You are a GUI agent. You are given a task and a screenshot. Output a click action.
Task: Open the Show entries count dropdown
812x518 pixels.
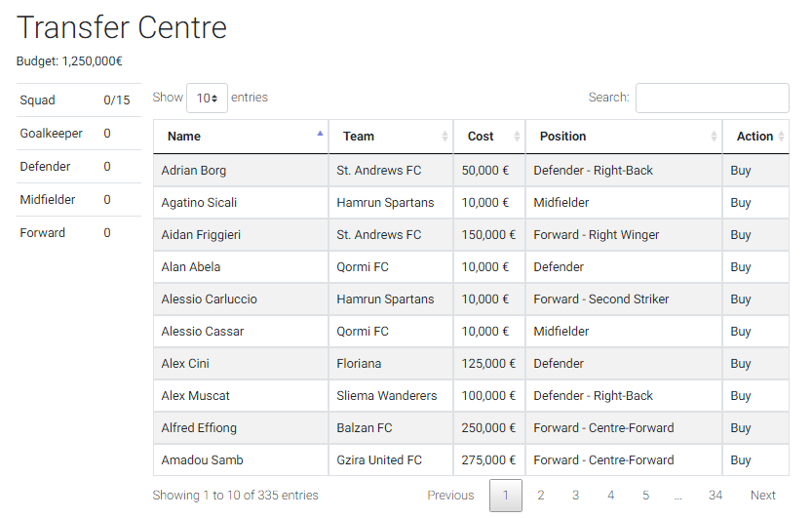coord(207,98)
